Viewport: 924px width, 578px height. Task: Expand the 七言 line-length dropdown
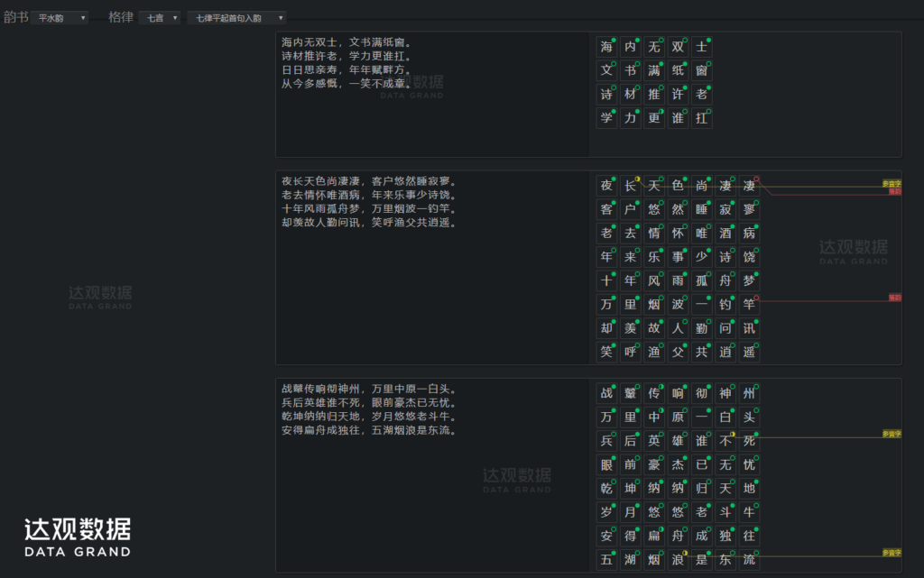click(160, 17)
